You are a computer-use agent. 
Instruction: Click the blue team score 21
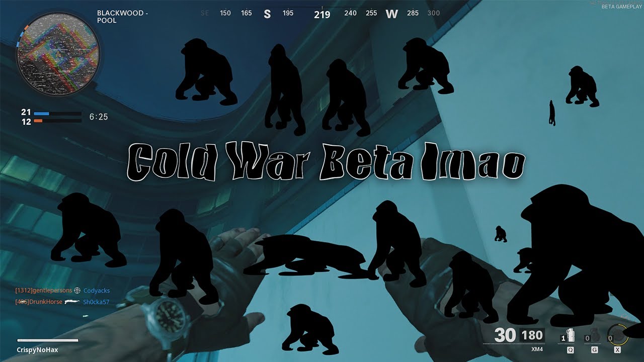point(26,113)
